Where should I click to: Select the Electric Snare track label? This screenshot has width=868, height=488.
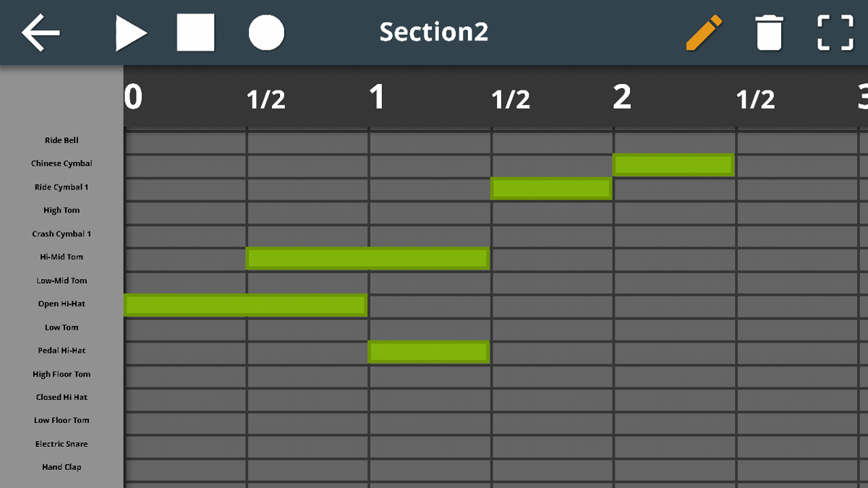[61, 443]
